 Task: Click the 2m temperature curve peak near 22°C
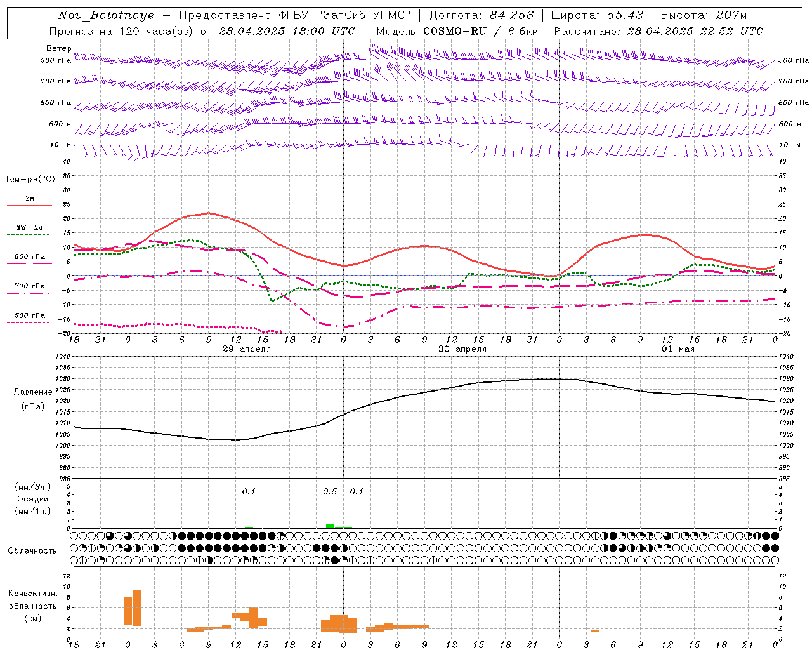[x=208, y=213]
